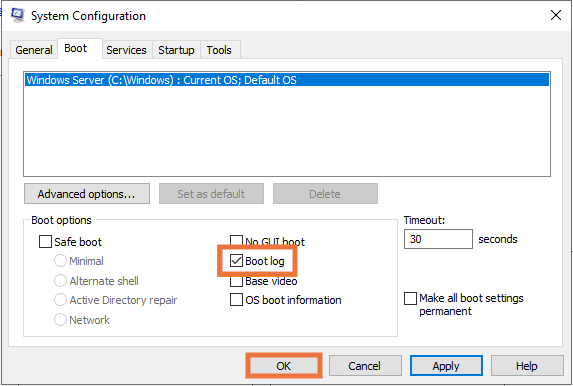The height and width of the screenshot is (386, 573).
Task: Close the System Configuration dialog
Action: pos(556,15)
